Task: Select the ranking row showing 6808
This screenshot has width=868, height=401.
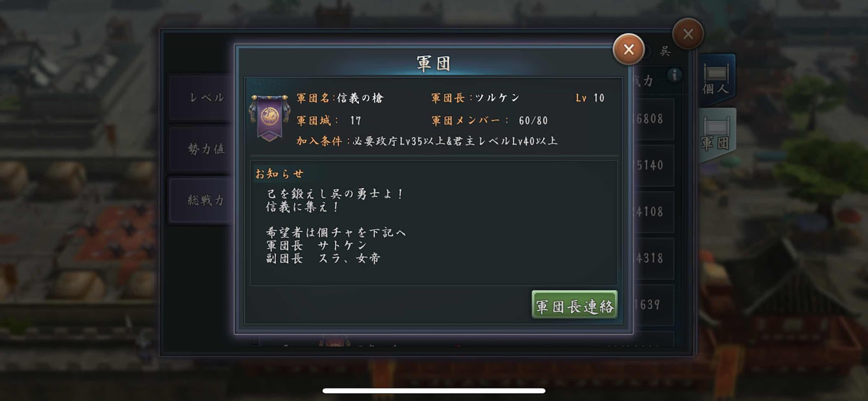Action: click(x=653, y=119)
